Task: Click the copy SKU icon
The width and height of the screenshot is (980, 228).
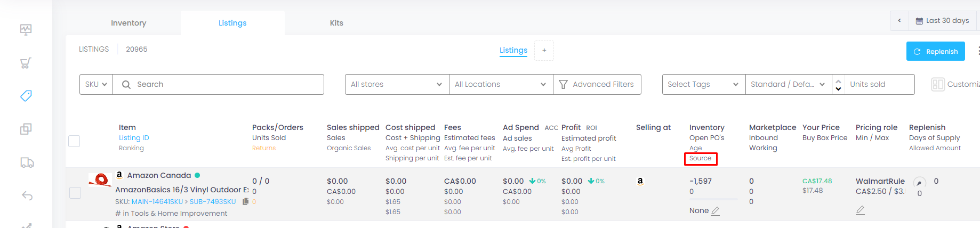Action: tap(245, 201)
